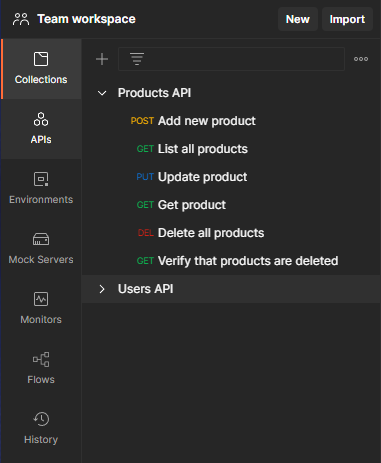Click the New button

[298, 19]
